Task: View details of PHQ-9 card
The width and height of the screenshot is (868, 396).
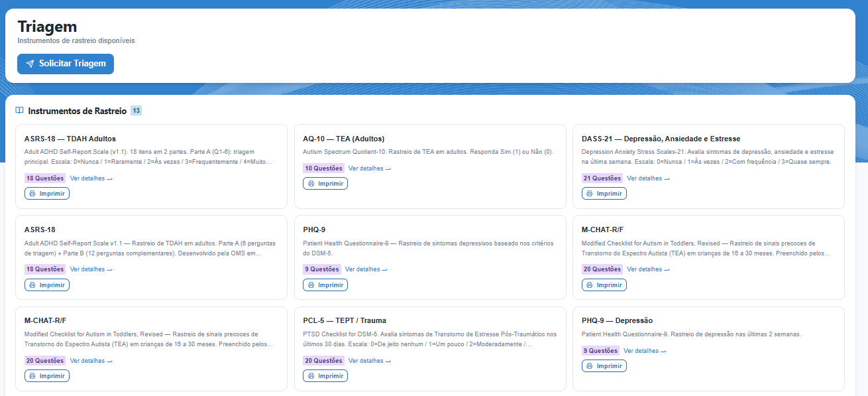Action: click(x=366, y=269)
